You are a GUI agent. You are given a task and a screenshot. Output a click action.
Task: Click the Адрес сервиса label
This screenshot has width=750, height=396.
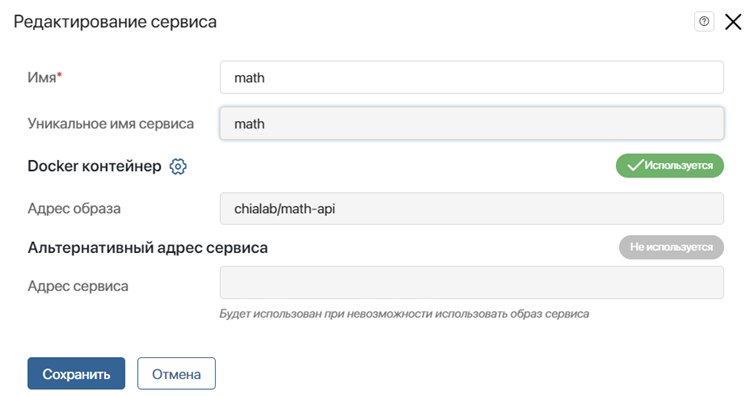pos(78,286)
